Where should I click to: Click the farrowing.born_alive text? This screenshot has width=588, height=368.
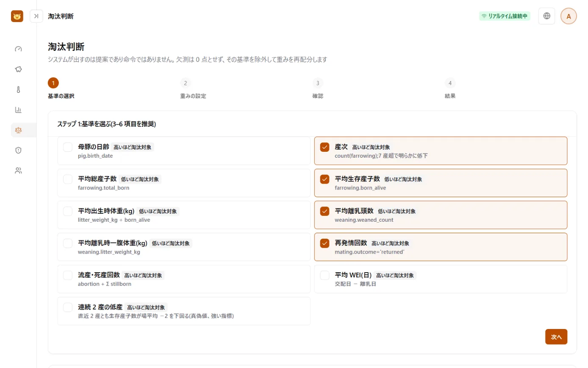pos(361,188)
